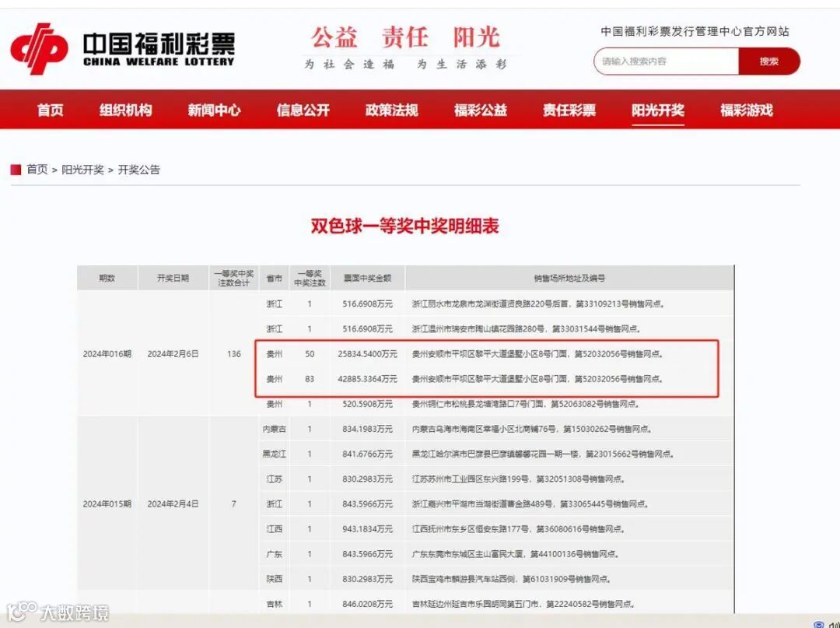The height and width of the screenshot is (628, 840).
Task: Select the 2024年015期 cell
Action: click(x=107, y=504)
